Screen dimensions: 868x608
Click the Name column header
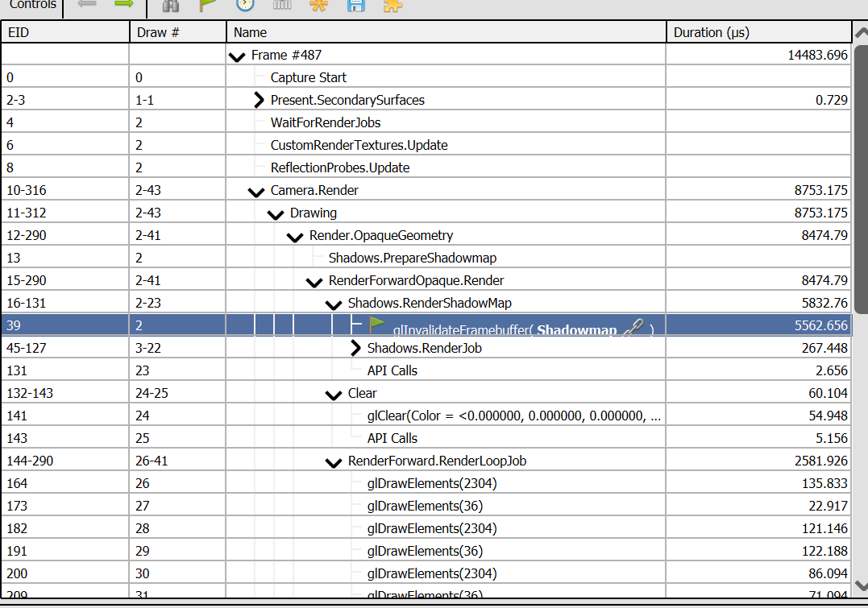[446, 33]
